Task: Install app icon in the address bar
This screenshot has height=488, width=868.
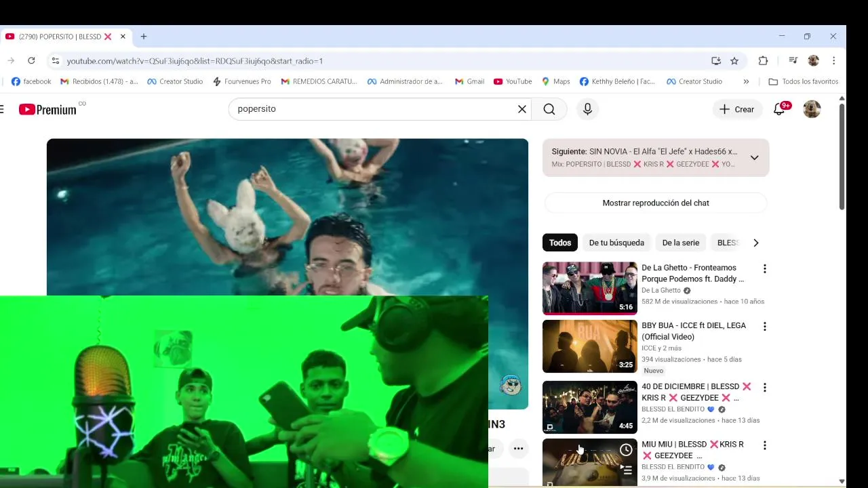Action: pyautogui.click(x=716, y=61)
